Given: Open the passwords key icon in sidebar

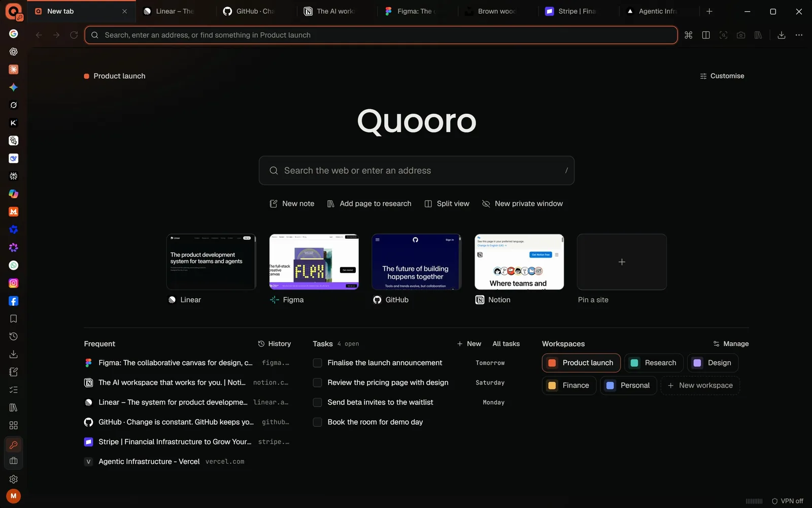Looking at the screenshot, I should [14, 445].
